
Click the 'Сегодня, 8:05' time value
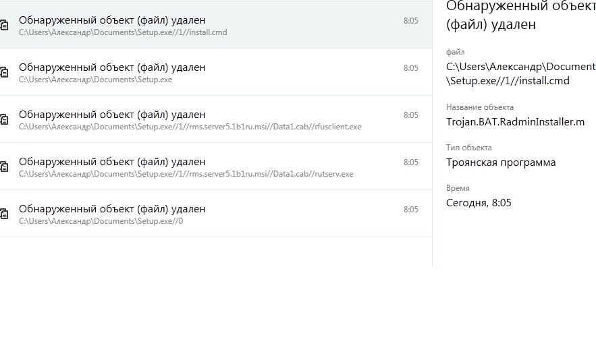pos(479,203)
